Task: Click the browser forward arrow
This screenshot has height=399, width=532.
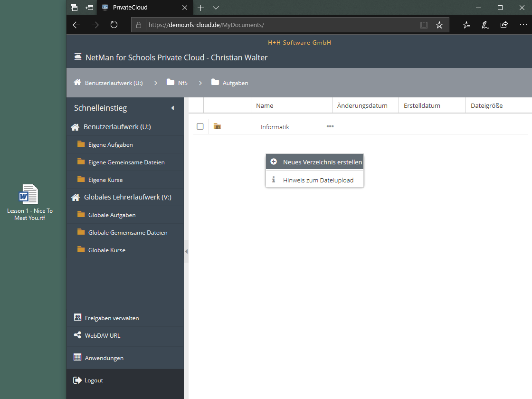Action: point(95,25)
